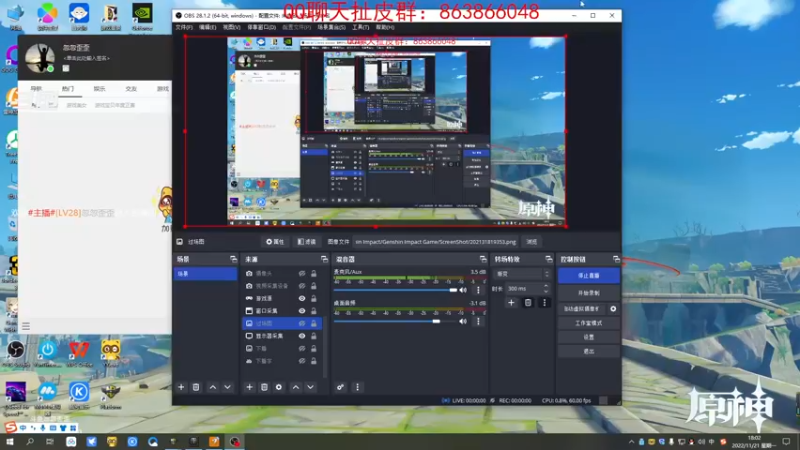The height and width of the screenshot is (450, 800).
Task: Open source properties gear in Sources panel
Action: tap(279, 387)
